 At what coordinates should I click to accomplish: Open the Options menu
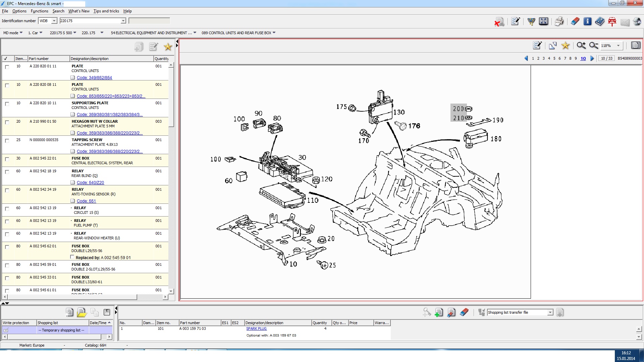[x=19, y=11]
